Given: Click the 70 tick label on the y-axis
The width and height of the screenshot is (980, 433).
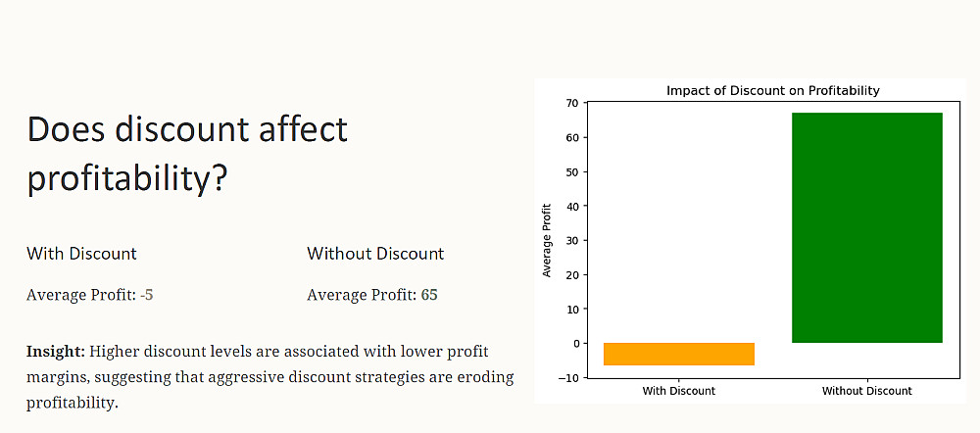Looking at the screenshot, I should tap(572, 103).
